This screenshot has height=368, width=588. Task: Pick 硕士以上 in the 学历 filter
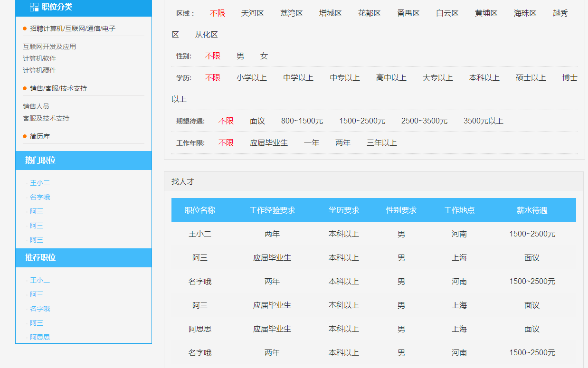[x=531, y=78]
